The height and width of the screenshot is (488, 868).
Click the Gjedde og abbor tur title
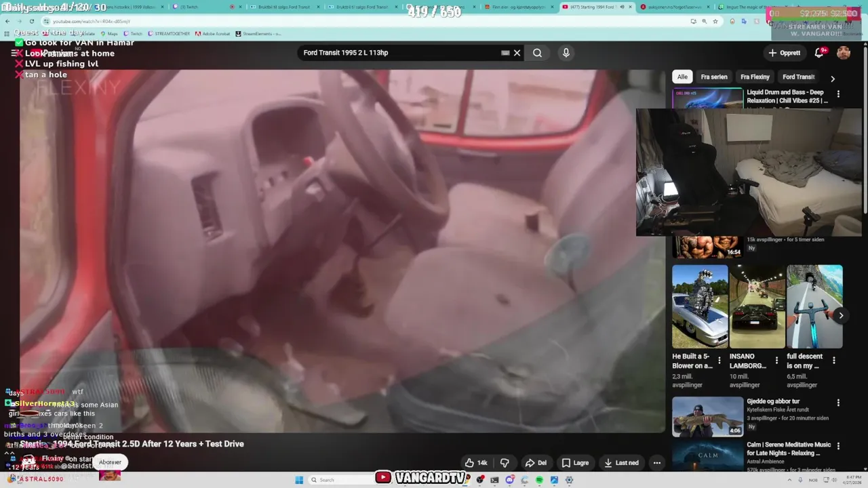(773, 401)
